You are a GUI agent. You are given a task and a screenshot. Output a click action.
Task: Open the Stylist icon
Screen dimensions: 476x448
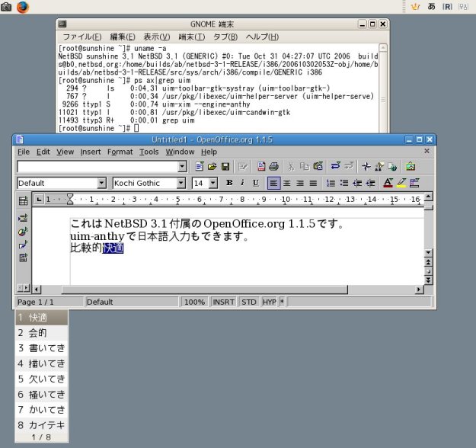pyautogui.click(x=379, y=166)
